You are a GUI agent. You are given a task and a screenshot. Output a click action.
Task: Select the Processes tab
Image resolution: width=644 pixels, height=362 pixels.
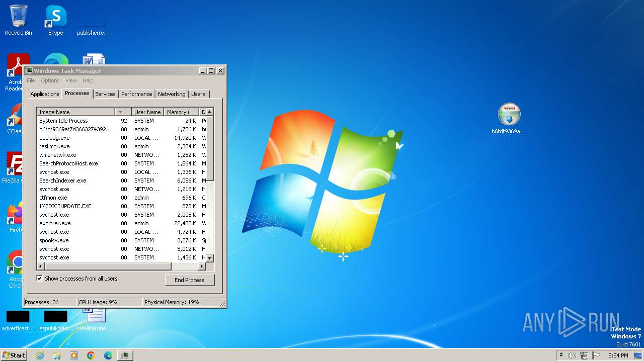tap(77, 93)
